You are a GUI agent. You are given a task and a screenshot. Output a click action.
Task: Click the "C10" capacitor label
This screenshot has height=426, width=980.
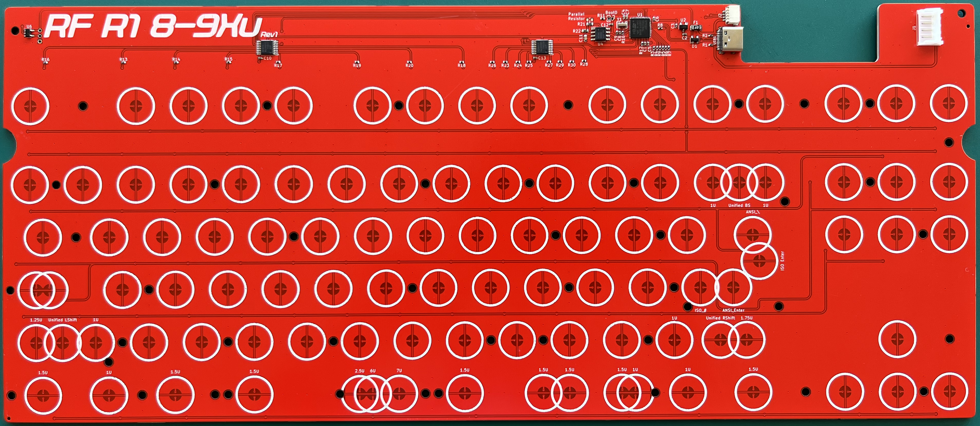[x=268, y=58]
